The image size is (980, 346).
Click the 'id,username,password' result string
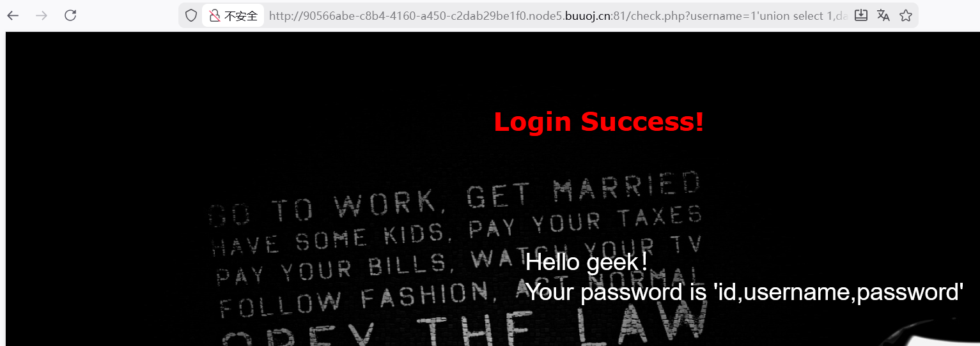[838, 292]
